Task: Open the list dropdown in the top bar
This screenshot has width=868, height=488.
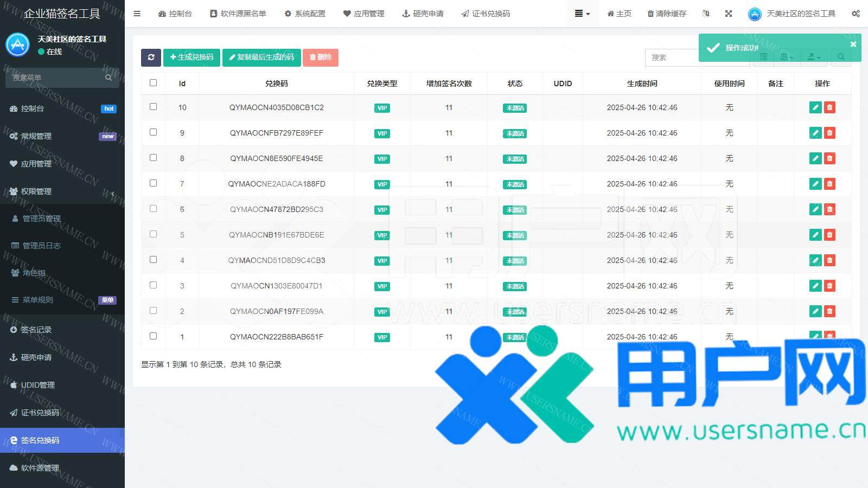Action: 582,14
